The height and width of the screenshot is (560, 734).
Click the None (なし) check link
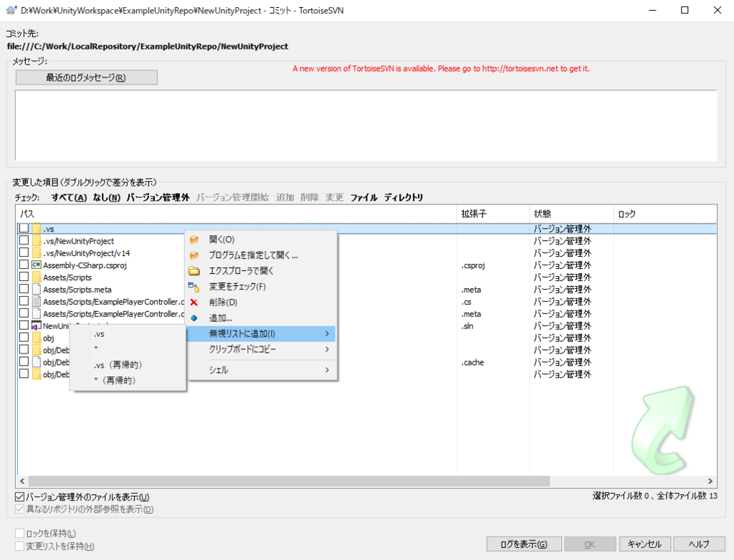tap(107, 198)
